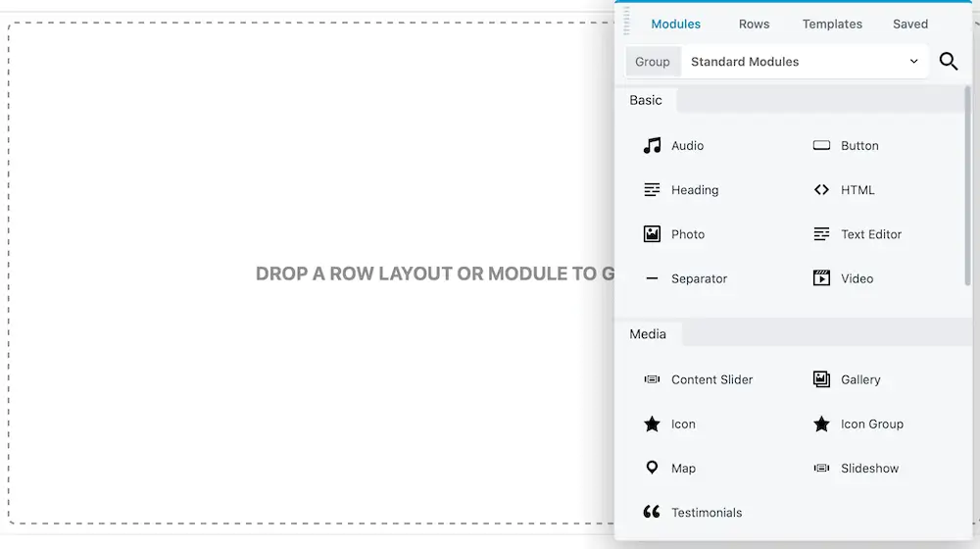Select the Photo module icon
The height and width of the screenshot is (549, 980).
[x=652, y=234]
